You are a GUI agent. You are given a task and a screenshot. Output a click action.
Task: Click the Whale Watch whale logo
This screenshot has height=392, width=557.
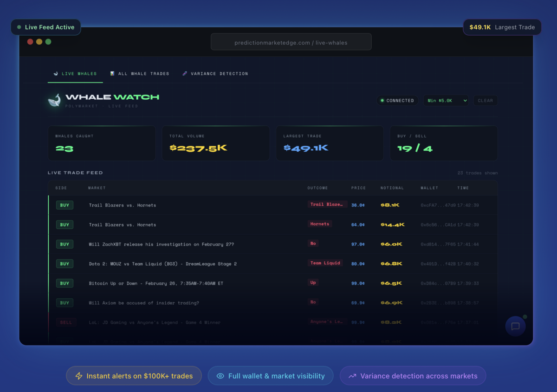(55, 100)
